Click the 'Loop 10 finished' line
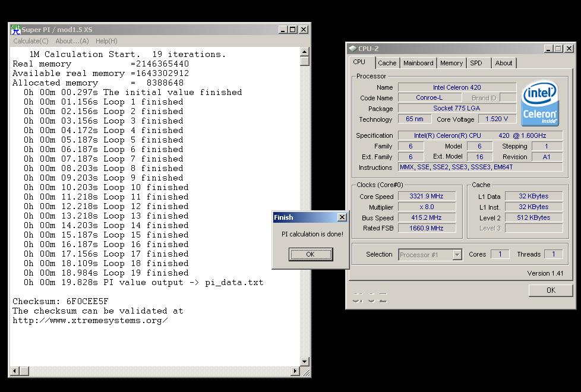 point(106,188)
